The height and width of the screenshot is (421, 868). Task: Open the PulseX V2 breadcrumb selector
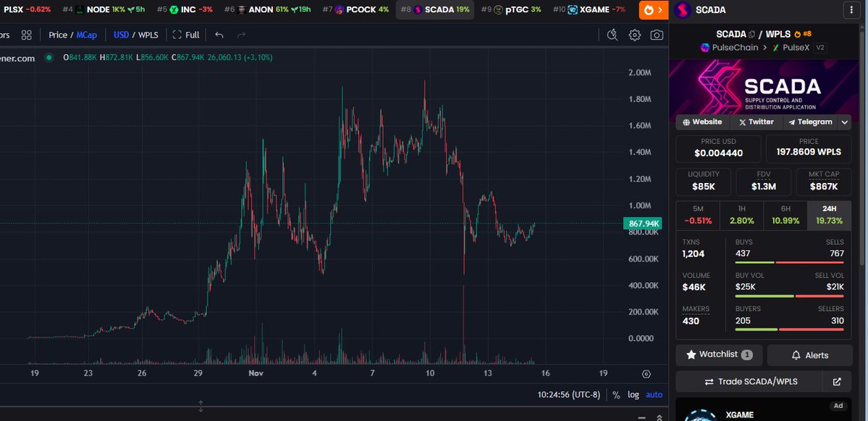click(x=806, y=46)
